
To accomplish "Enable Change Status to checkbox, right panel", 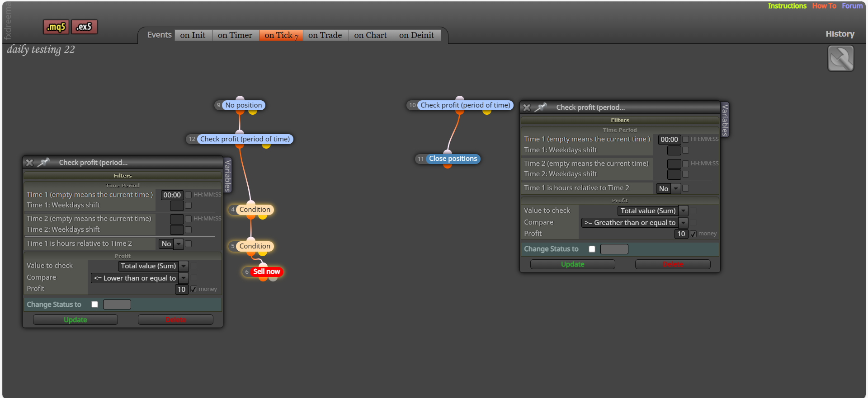I will (592, 249).
